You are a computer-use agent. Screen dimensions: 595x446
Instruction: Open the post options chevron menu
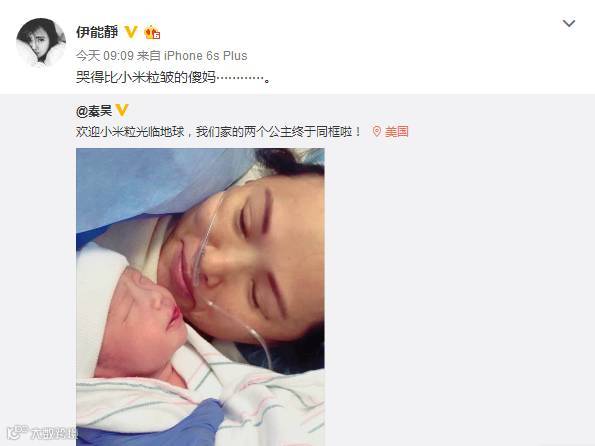click(x=568, y=24)
